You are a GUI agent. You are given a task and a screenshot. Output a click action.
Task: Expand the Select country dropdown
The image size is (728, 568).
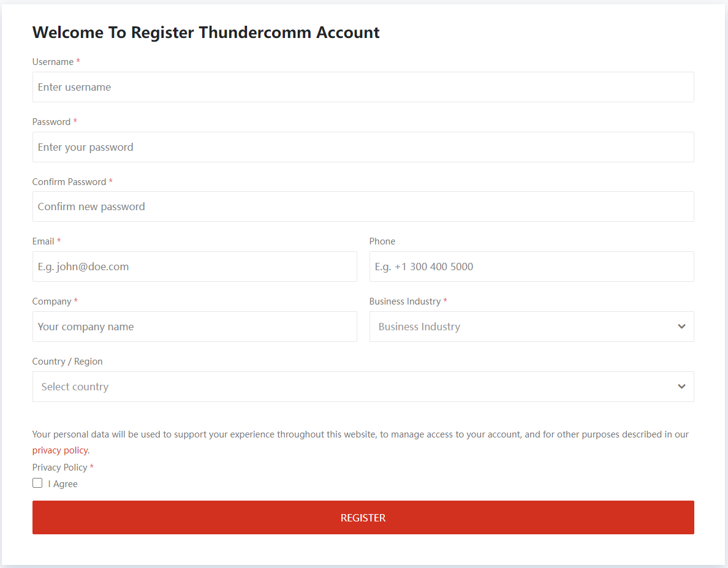coord(363,387)
